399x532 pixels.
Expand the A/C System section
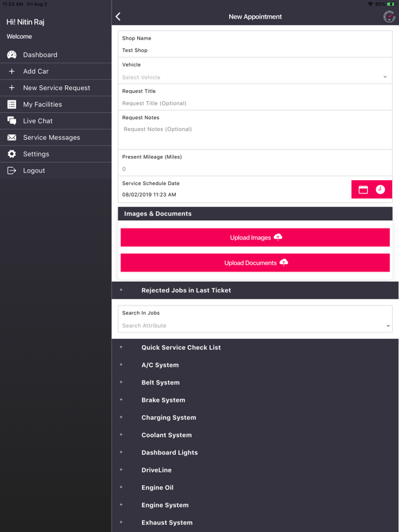[255, 365]
